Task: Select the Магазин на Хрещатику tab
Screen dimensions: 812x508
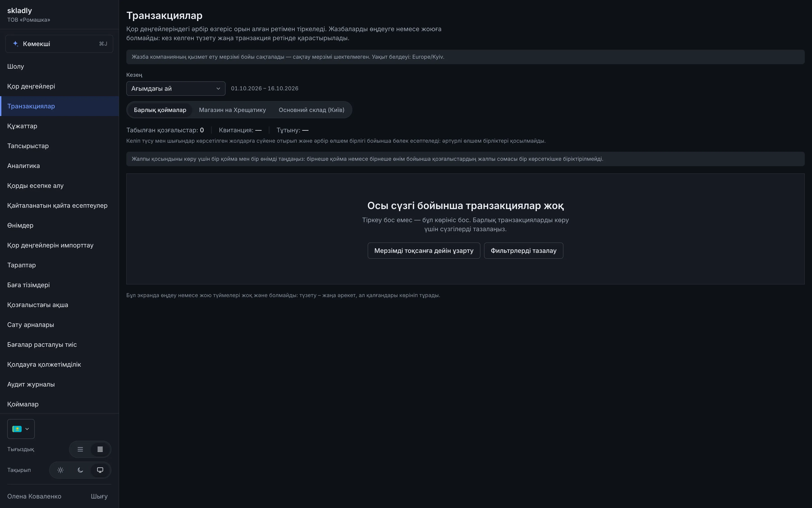Action: [x=232, y=110]
